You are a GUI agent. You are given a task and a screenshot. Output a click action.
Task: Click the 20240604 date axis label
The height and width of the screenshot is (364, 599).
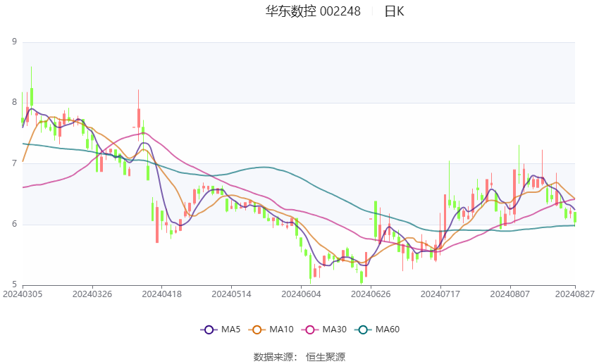[301, 294]
